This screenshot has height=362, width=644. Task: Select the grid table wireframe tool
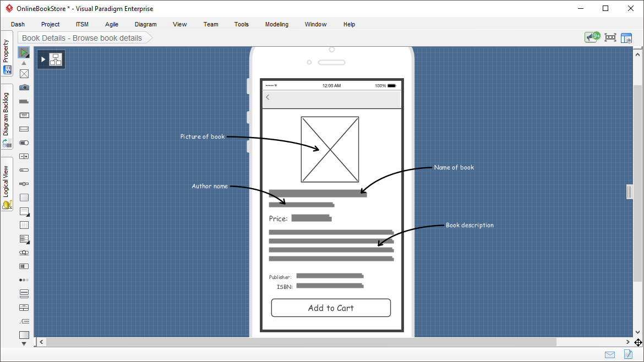tap(24, 225)
